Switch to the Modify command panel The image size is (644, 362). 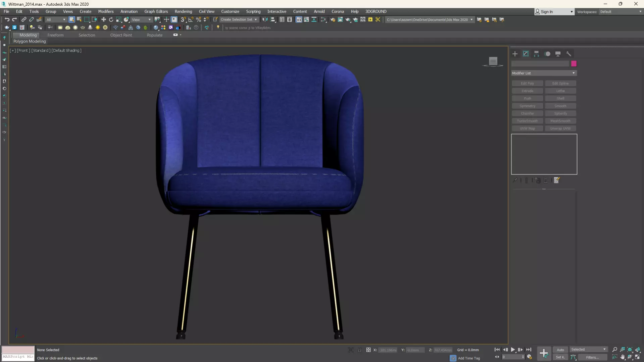click(x=526, y=54)
